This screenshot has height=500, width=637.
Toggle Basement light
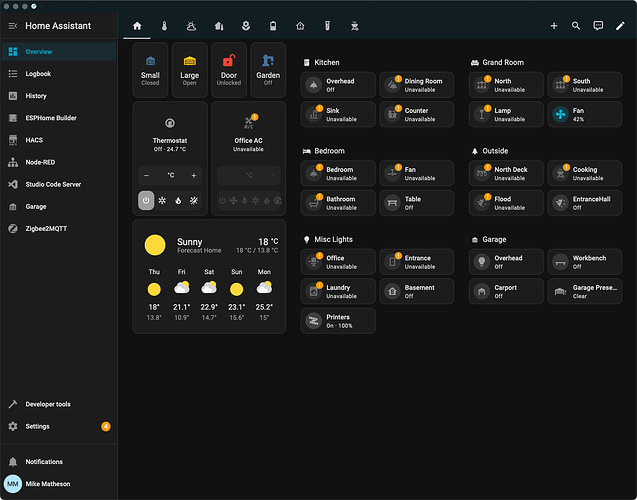[x=416, y=291]
